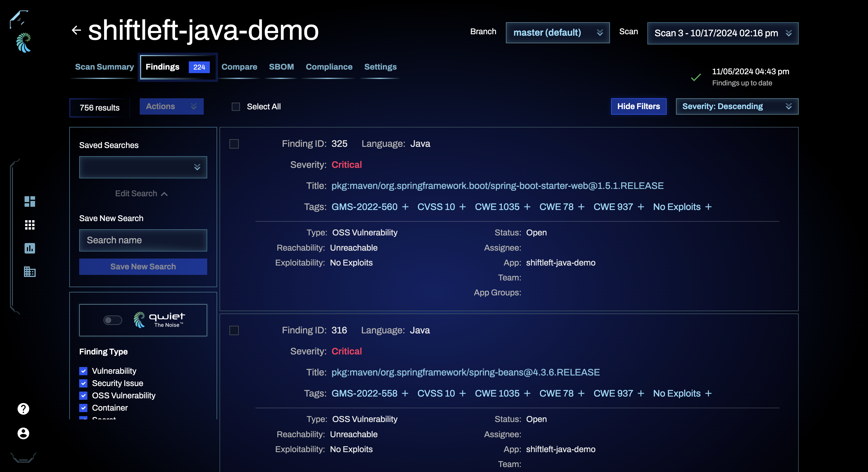The image size is (868, 472).
Task: Open the organization building icon in sidebar
Action: click(x=30, y=272)
